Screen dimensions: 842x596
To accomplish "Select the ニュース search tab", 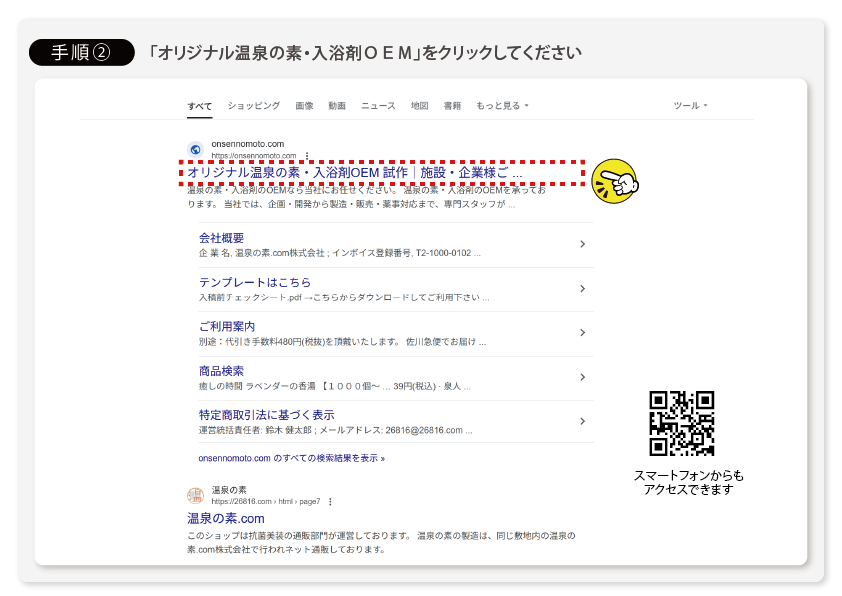I will coord(378,106).
